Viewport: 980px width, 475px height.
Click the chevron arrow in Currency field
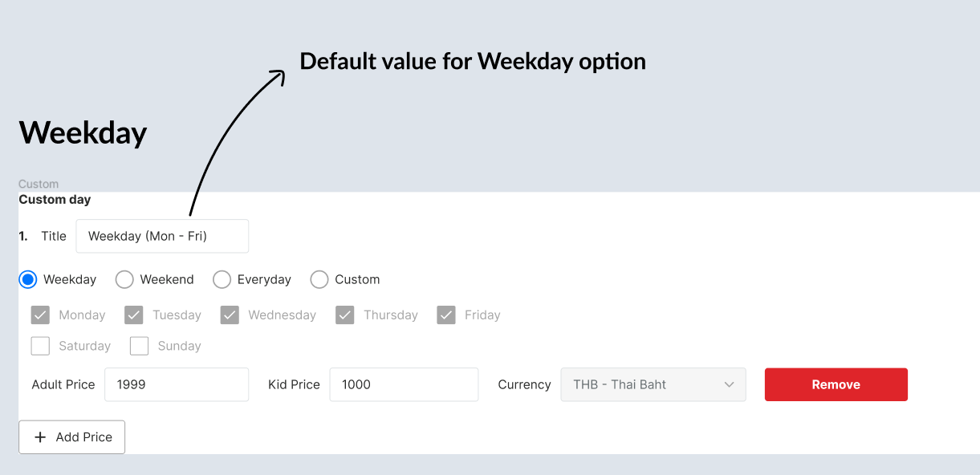click(x=729, y=384)
